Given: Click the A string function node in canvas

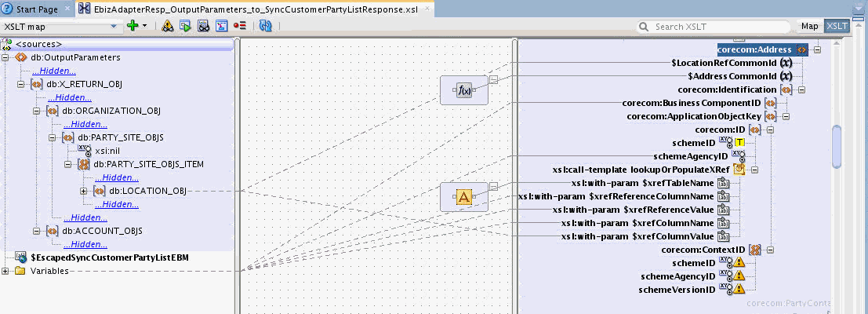Looking at the screenshot, I should click(x=464, y=196).
